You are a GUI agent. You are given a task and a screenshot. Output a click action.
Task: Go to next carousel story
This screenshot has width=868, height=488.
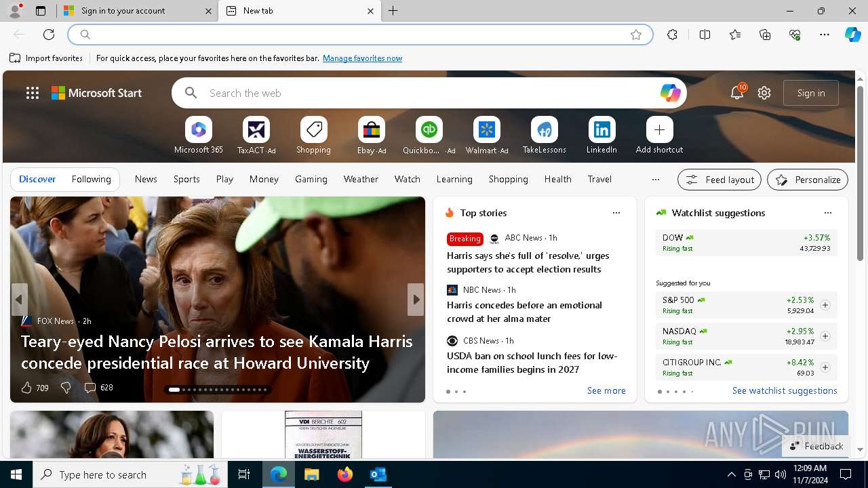416,300
